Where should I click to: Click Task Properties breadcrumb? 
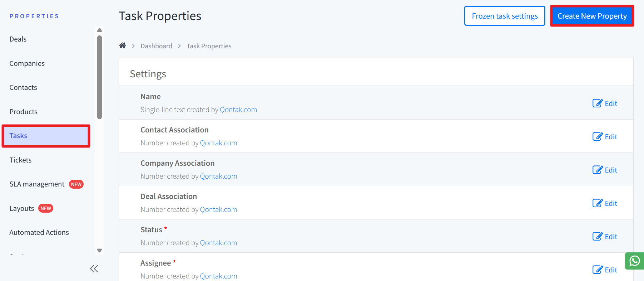[x=209, y=46]
